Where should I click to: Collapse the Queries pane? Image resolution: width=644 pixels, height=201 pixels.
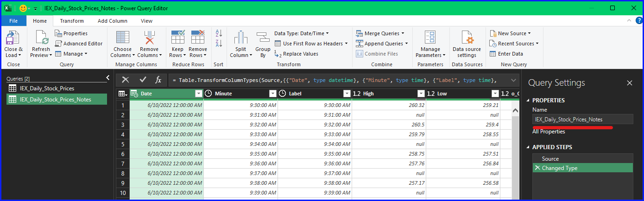tap(107, 78)
